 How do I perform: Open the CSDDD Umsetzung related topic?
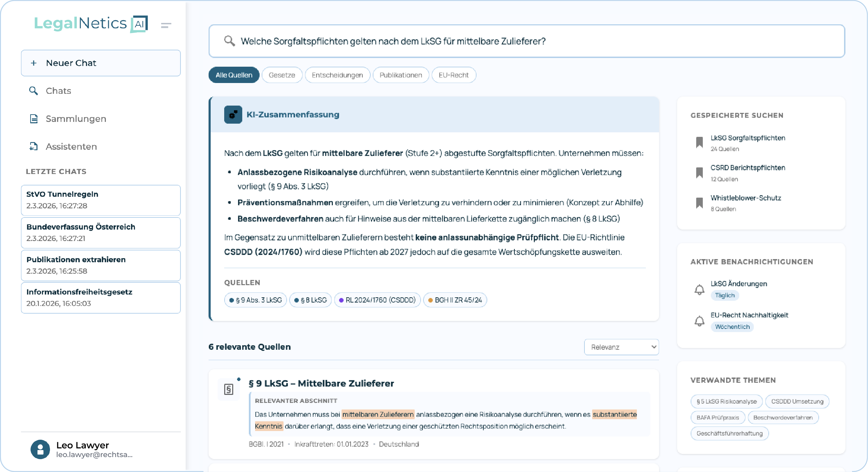tap(798, 401)
